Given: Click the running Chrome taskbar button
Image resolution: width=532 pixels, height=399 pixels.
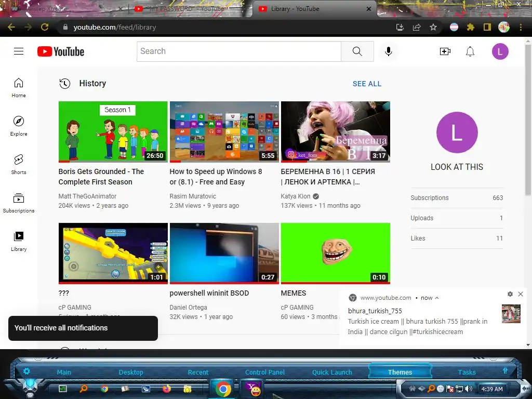Looking at the screenshot, I should [223, 389].
